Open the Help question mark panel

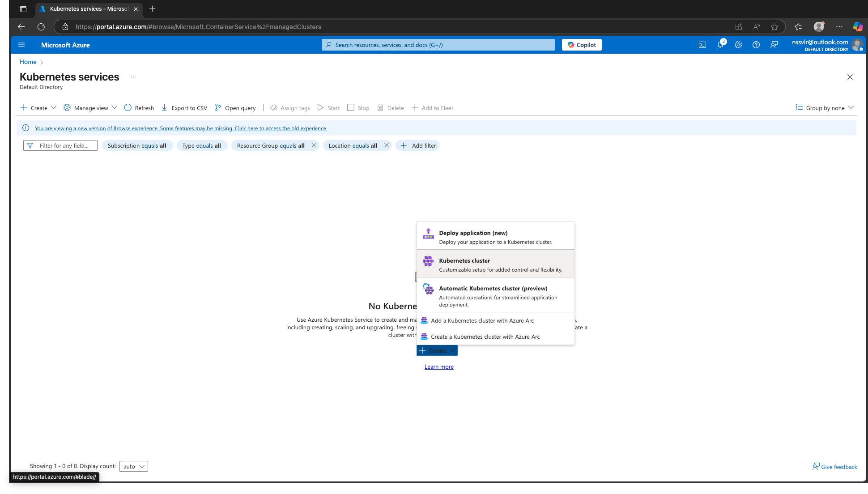(x=756, y=45)
